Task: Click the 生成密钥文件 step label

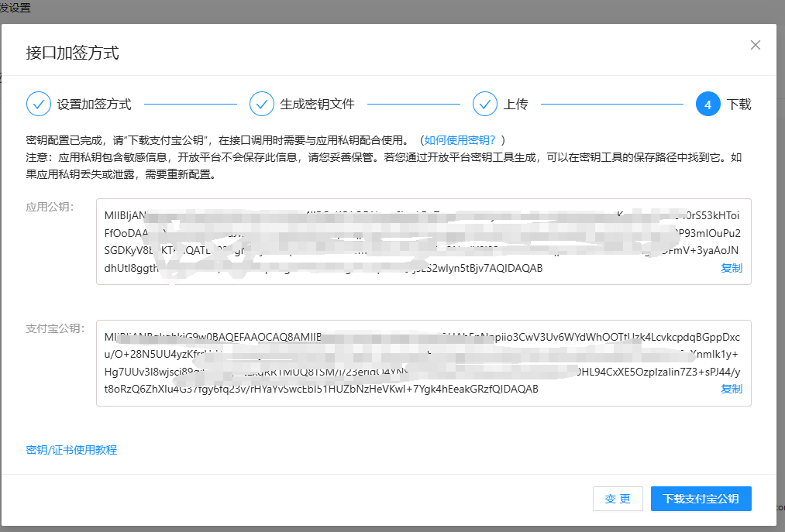Action: click(x=318, y=104)
